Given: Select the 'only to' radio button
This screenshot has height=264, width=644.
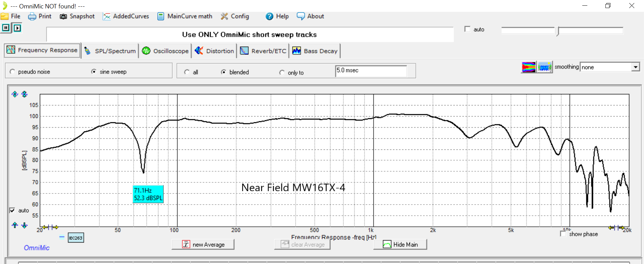Looking at the screenshot, I should click(x=282, y=73).
